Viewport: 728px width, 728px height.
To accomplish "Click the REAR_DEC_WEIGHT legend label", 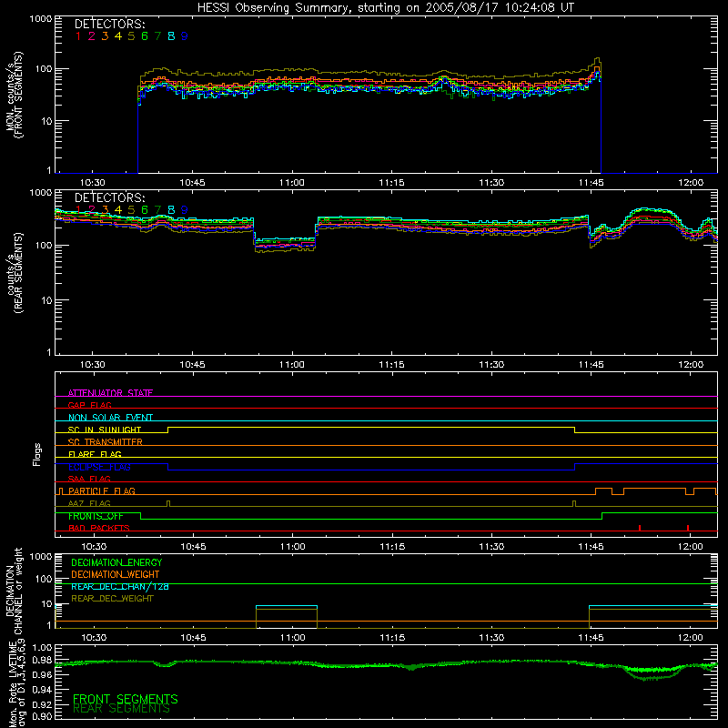I will [x=112, y=599].
